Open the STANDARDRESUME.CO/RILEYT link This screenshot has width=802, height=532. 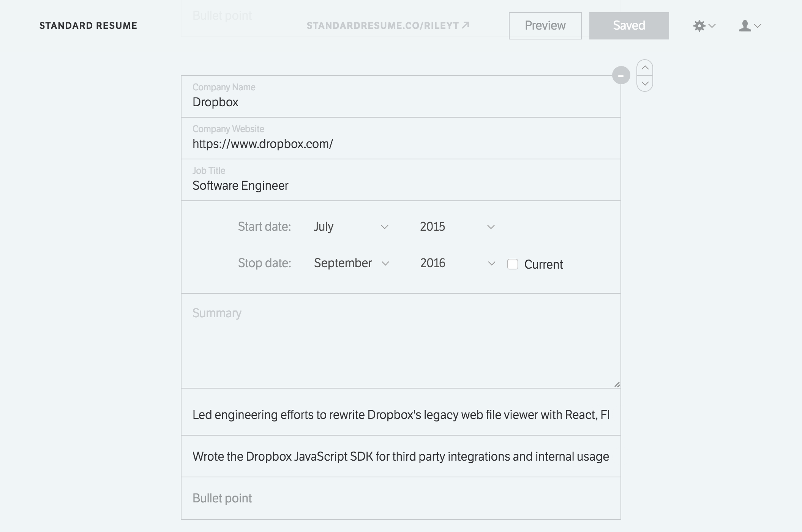pyautogui.click(x=383, y=25)
